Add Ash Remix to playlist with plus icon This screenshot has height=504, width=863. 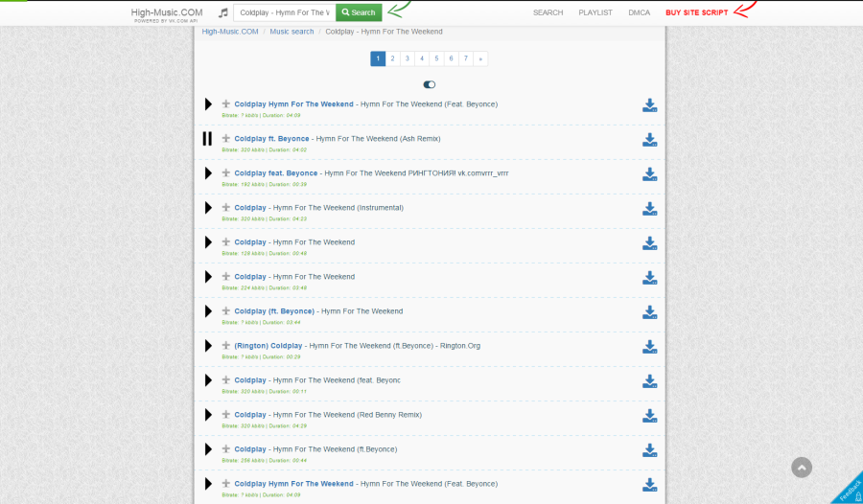[225, 138]
